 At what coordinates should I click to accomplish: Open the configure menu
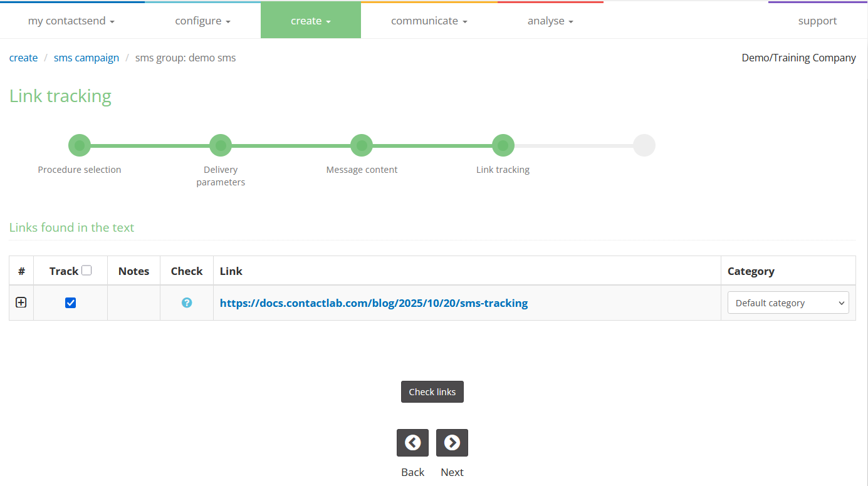202,20
